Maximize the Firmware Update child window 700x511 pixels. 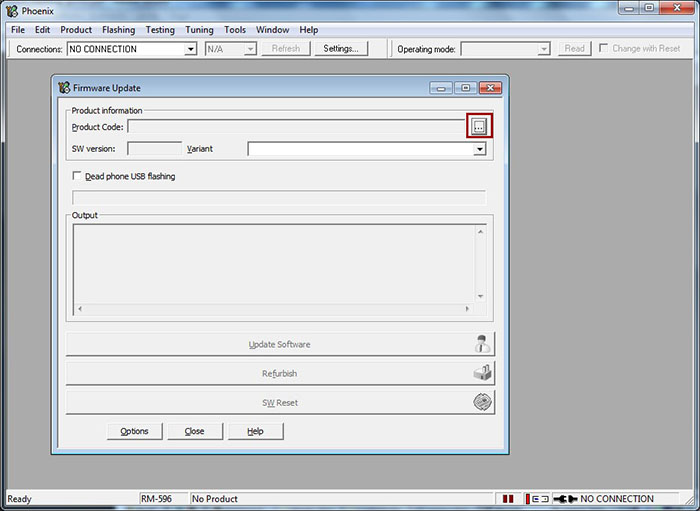[x=466, y=88]
